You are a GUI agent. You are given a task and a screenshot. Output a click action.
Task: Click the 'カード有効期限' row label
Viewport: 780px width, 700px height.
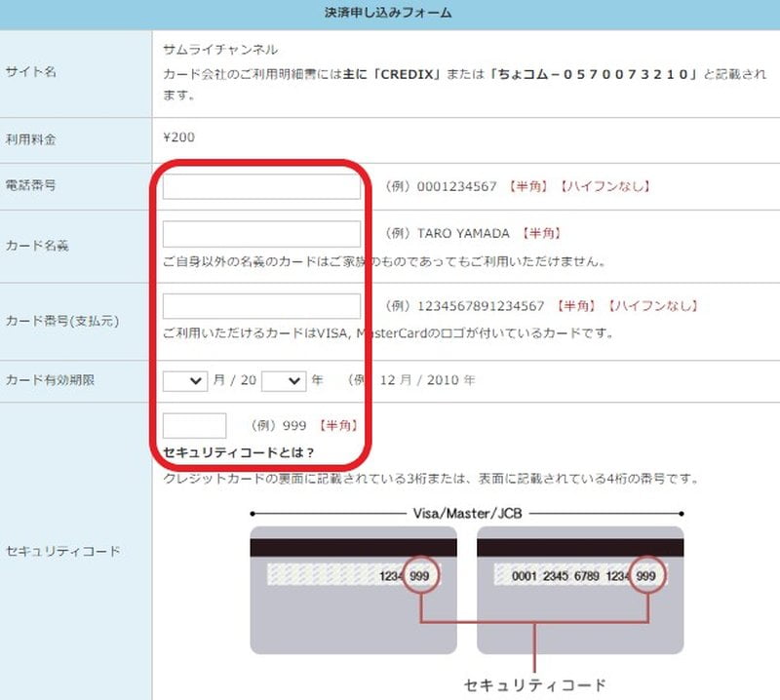(x=50, y=380)
